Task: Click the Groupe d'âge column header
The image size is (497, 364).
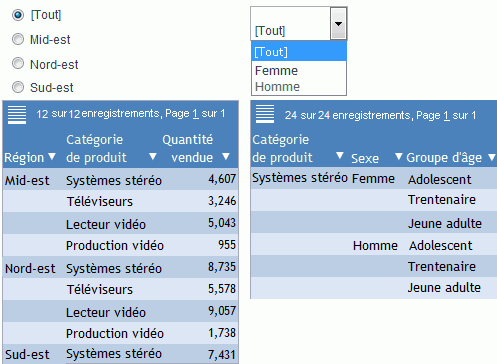Action: point(444,158)
